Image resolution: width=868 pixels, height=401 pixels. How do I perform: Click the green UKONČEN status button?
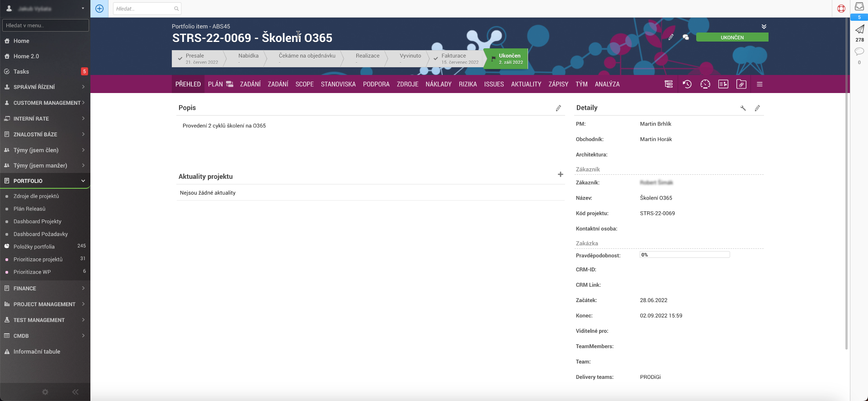coord(732,37)
